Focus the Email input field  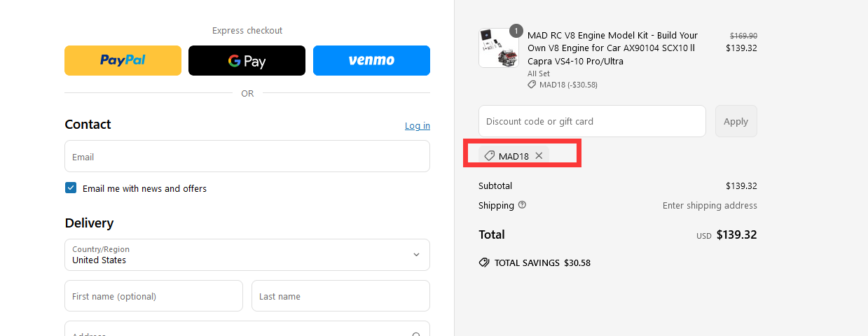coord(247,156)
